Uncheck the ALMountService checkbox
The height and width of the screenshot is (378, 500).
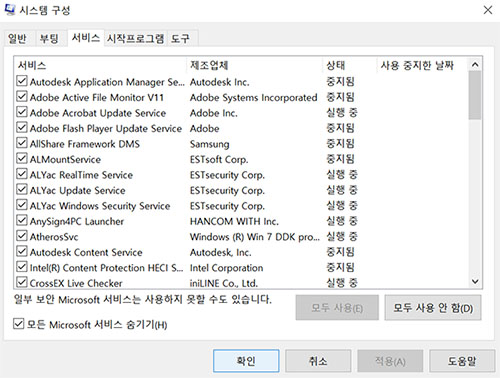click(x=22, y=158)
